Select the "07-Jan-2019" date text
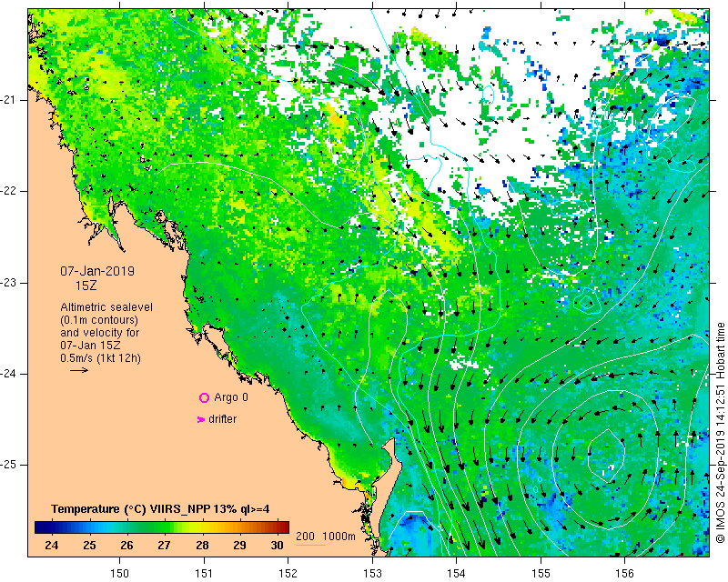Screen dimensions: 728x582 pos(97,271)
